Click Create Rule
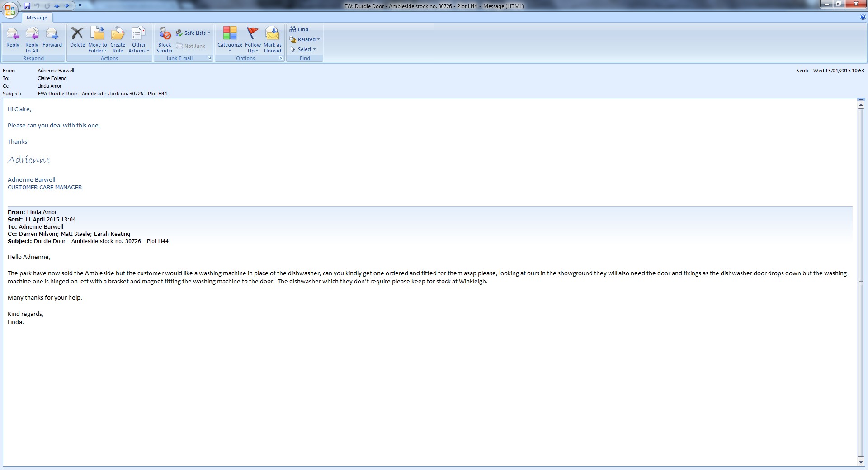The height and width of the screenshot is (470, 868). [x=118, y=39]
